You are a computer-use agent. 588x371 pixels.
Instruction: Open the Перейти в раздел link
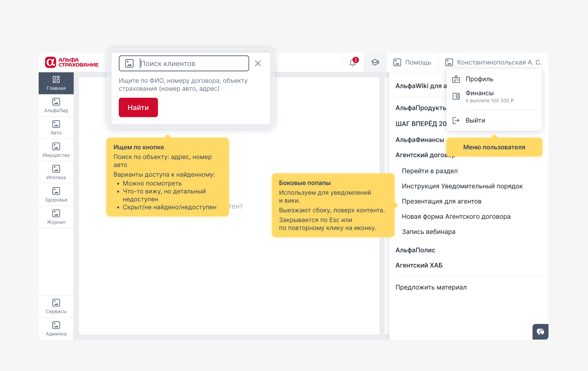[x=430, y=171]
